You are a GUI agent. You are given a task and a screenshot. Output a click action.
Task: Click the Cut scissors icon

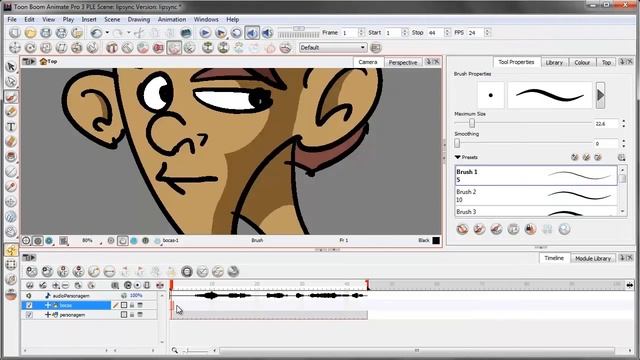tap(140, 33)
